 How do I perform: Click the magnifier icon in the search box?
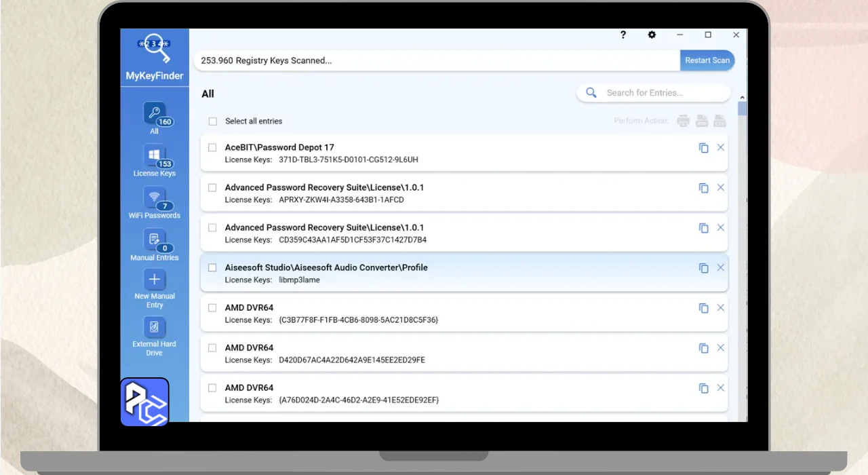click(591, 93)
